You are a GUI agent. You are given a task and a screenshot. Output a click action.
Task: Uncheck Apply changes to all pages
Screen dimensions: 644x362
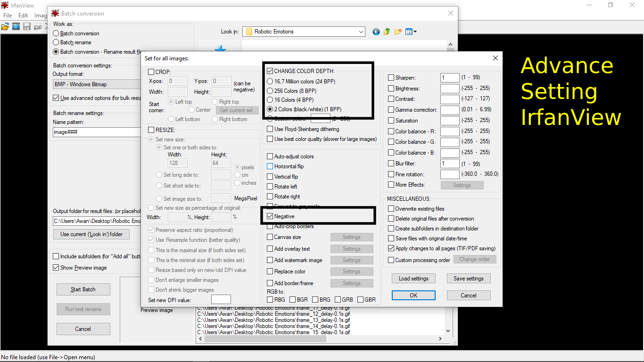[x=391, y=248]
